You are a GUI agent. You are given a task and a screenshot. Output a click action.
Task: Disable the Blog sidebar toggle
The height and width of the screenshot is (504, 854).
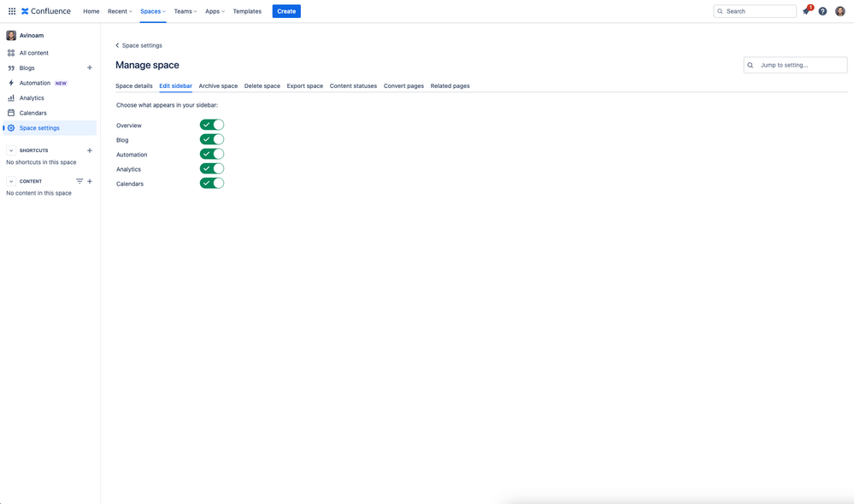[x=212, y=138]
